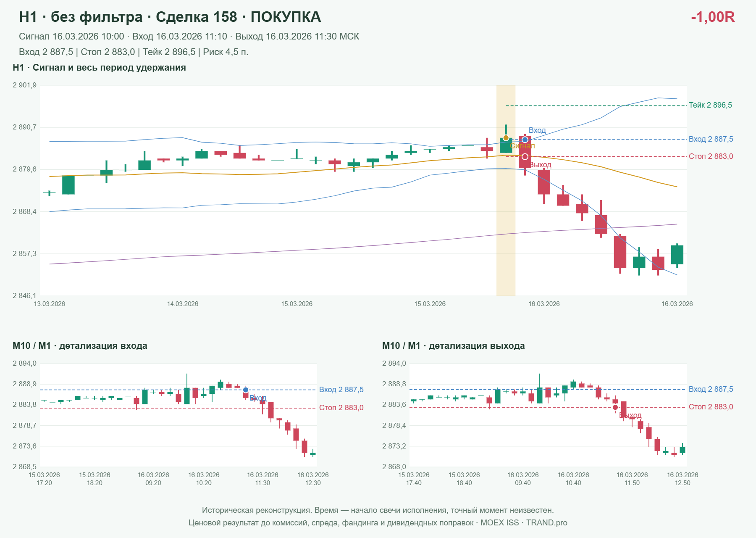Click the '16.03.2026 12:30' time label
Screen dimensions: 756x538
pos(313,479)
